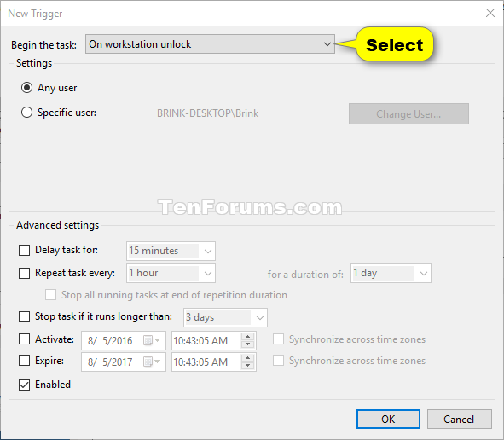The height and width of the screenshot is (440, 504).
Task: Open the calendar picker for Expire date
Action: [x=152, y=362]
